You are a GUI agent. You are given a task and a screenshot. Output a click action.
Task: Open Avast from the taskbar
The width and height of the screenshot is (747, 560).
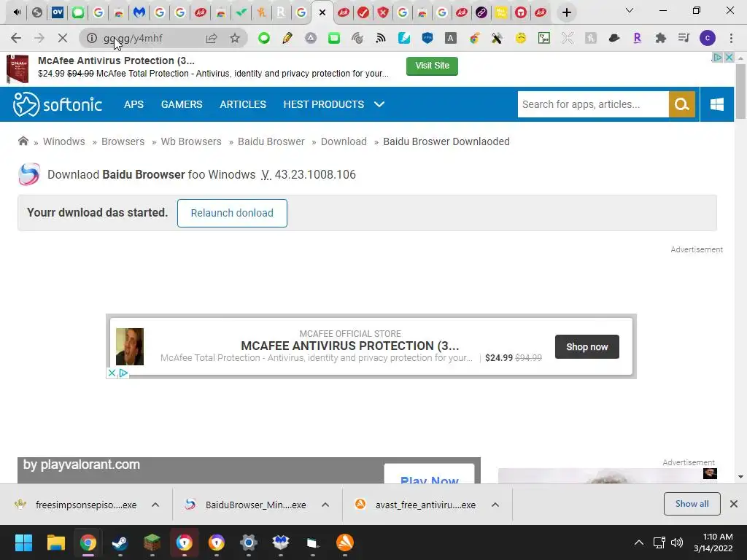(x=345, y=542)
